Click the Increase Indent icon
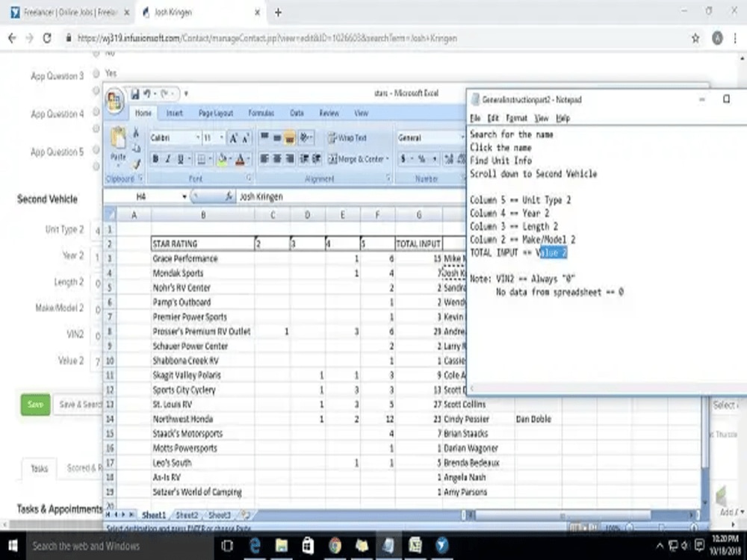 (x=316, y=159)
